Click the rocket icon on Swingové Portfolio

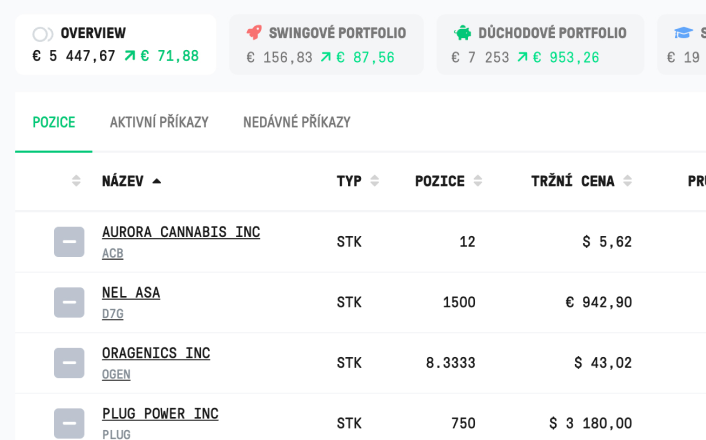coord(254,32)
